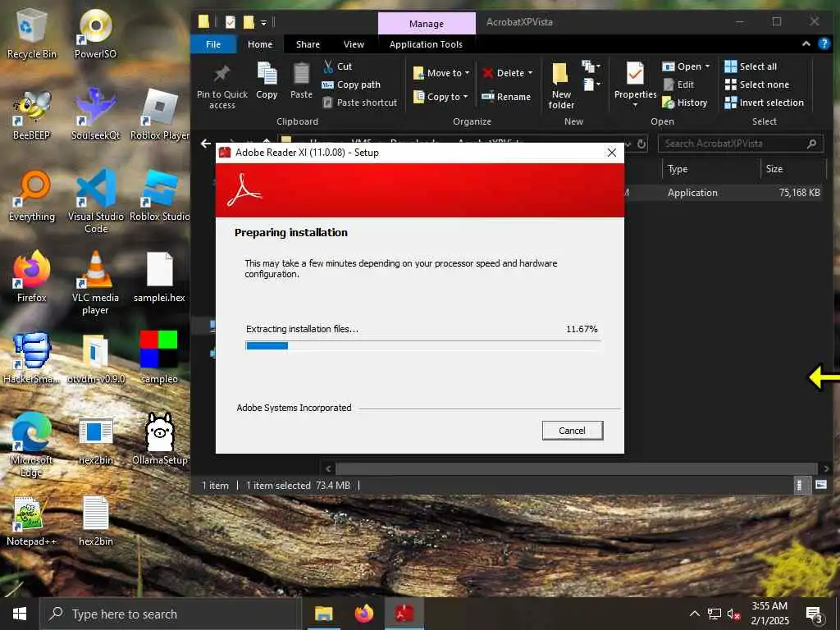Open the PowerISO desktop shortcut
The image size is (840, 630).
pyautogui.click(x=95, y=34)
